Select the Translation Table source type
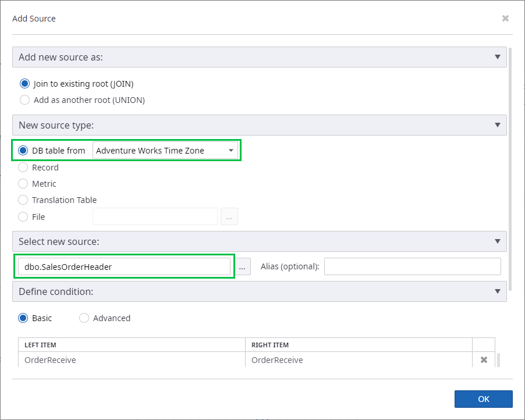 tap(23, 200)
